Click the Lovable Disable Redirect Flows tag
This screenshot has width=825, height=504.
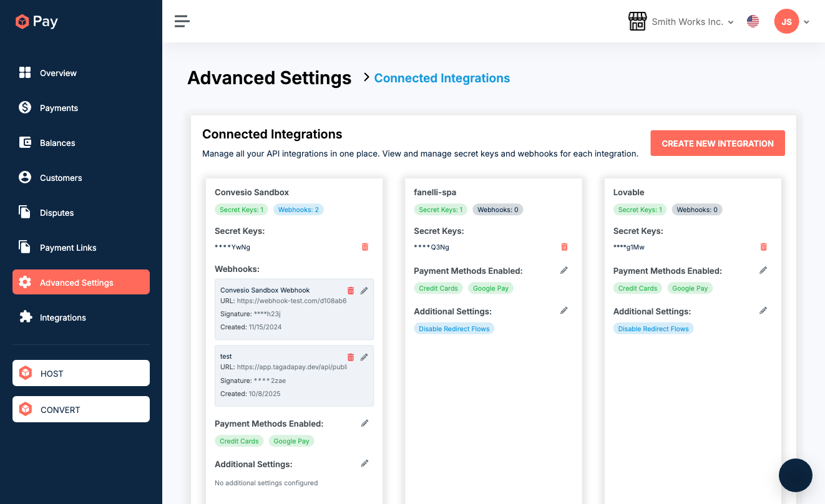653,329
